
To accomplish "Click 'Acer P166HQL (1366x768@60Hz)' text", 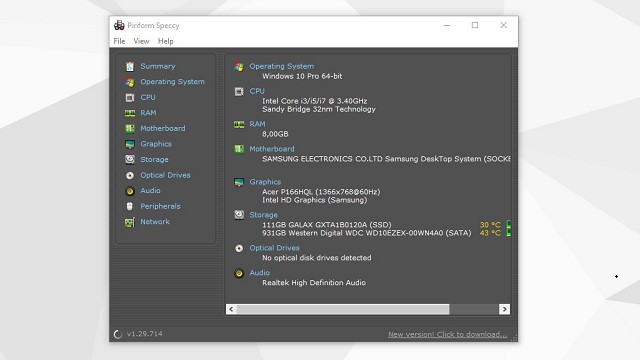I will (321, 192).
